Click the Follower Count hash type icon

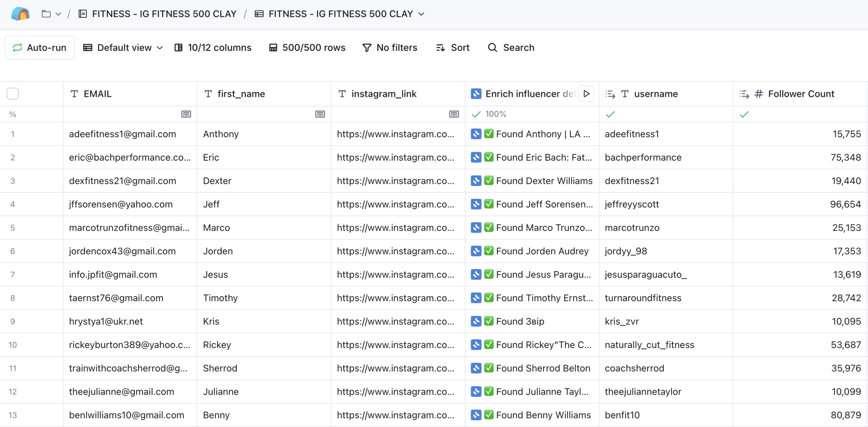pyautogui.click(x=758, y=94)
